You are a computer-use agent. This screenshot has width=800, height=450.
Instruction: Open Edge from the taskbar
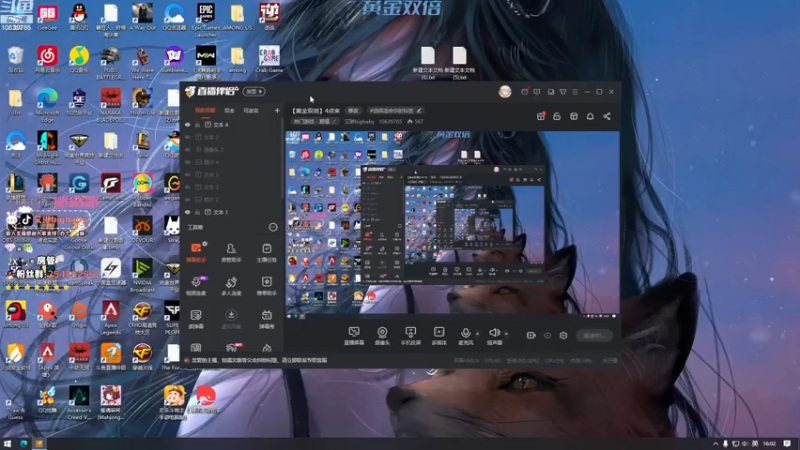click(23, 443)
